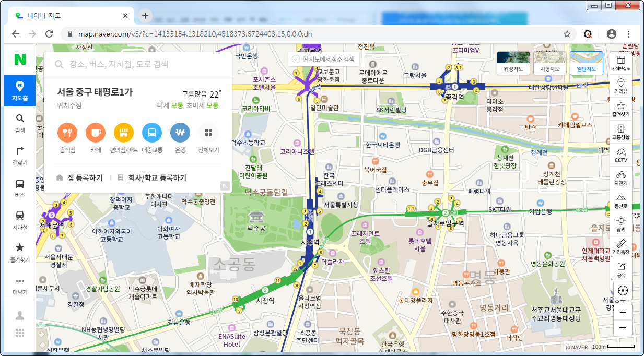The image size is (644, 356).
Task: Click the current location target button
Action: pos(622,291)
